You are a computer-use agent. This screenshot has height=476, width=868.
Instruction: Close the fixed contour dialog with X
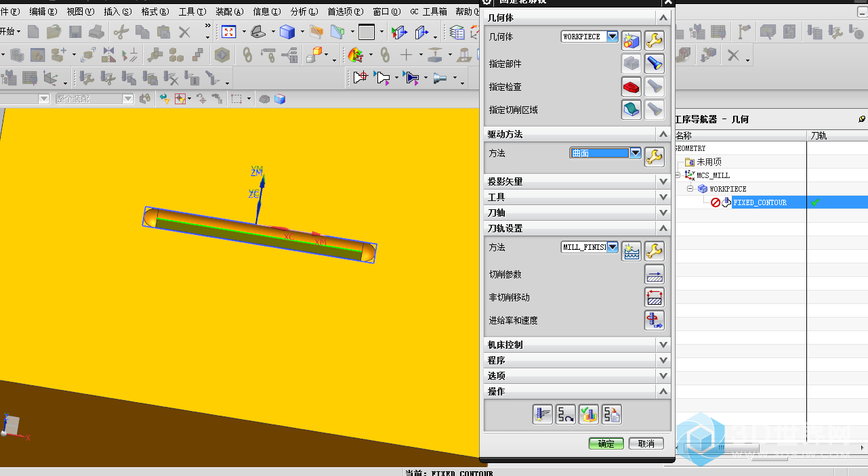pyautogui.click(x=669, y=2)
